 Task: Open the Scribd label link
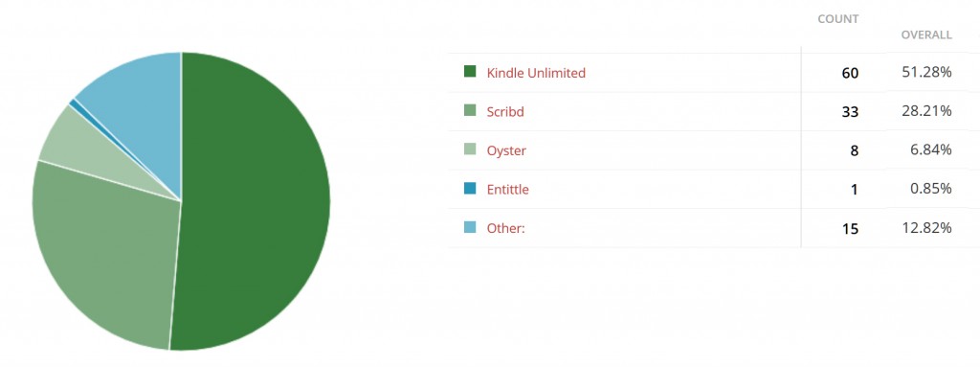pyautogui.click(x=505, y=112)
